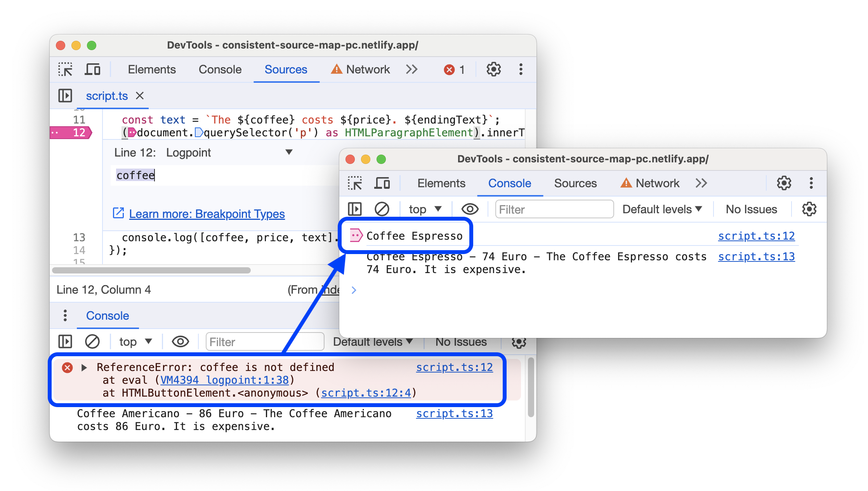Click the Console tab in front DevTools
Image resolution: width=868 pixels, height=491 pixels.
click(510, 184)
